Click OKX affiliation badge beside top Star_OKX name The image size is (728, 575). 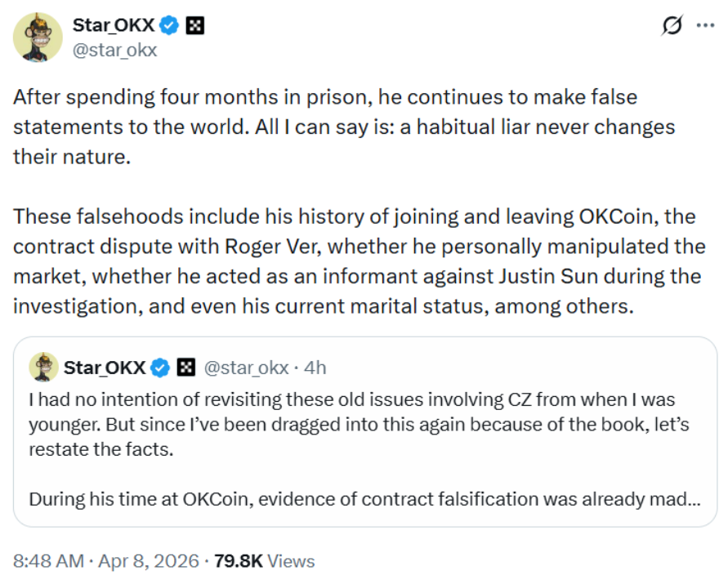click(x=194, y=26)
